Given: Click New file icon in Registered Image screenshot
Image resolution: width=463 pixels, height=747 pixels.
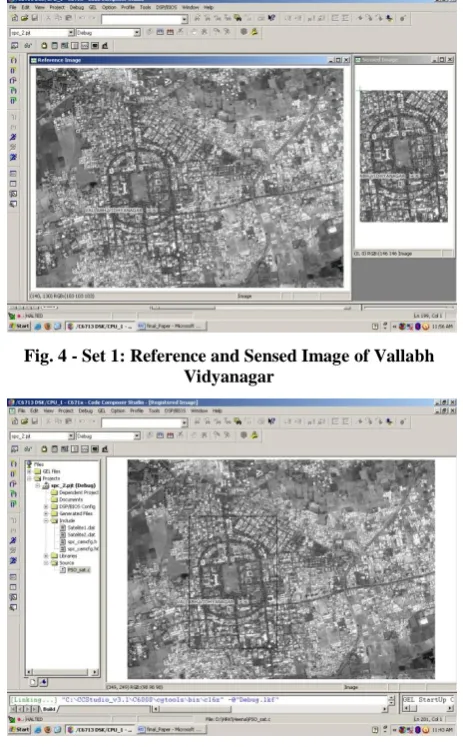Looking at the screenshot, I should click(14, 421).
